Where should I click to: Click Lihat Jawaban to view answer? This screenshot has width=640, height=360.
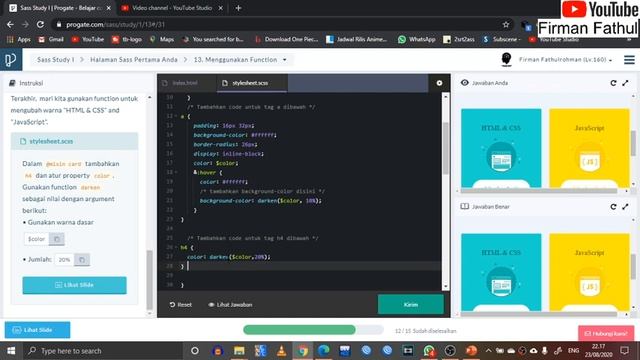pos(230,304)
